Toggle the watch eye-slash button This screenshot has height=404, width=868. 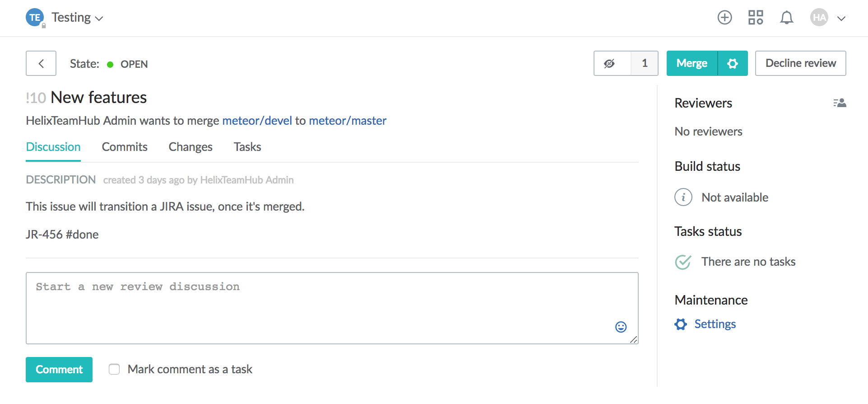pyautogui.click(x=610, y=63)
